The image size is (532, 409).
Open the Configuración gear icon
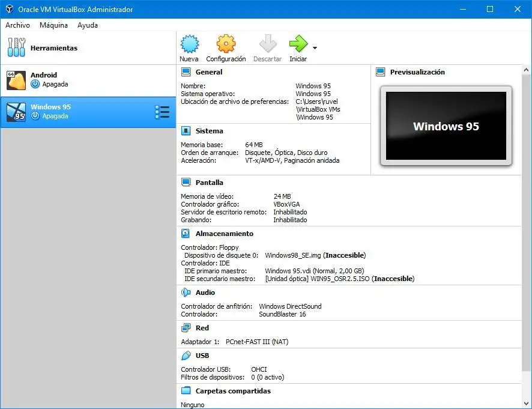pyautogui.click(x=226, y=44)
